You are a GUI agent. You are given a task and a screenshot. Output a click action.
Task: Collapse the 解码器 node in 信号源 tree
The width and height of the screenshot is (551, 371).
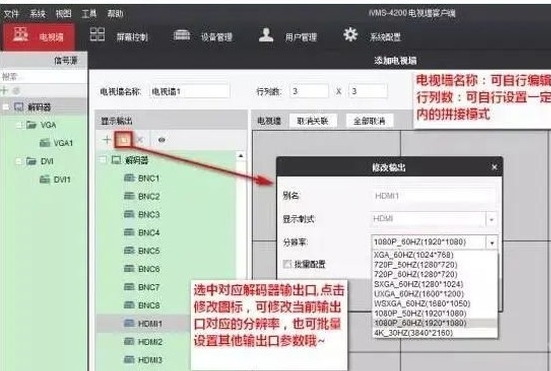point(5,106)
